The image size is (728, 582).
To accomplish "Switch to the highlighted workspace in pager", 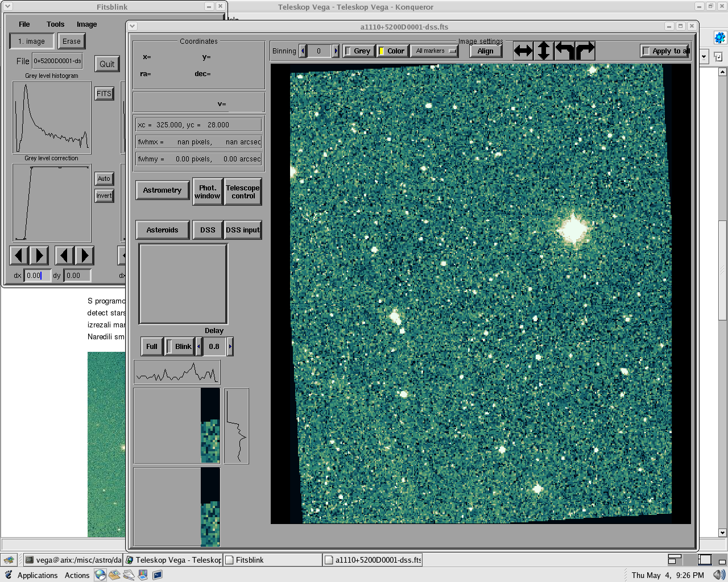I will 705,559.
